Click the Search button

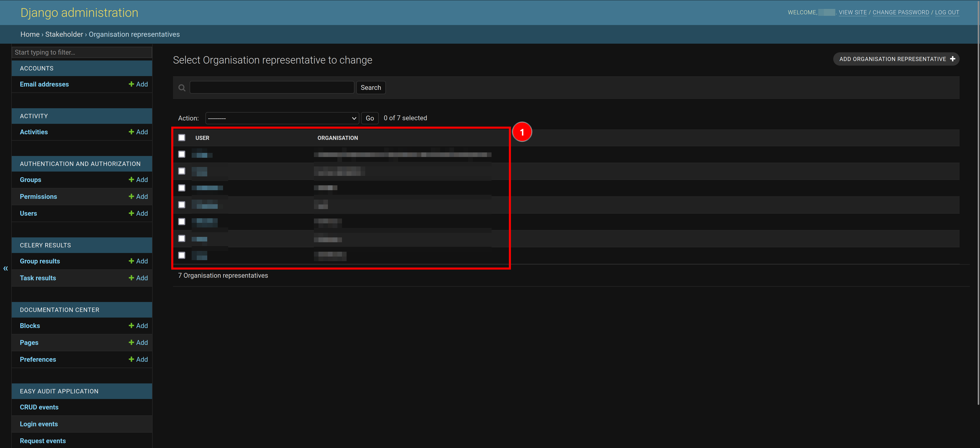tap(371, 88)
